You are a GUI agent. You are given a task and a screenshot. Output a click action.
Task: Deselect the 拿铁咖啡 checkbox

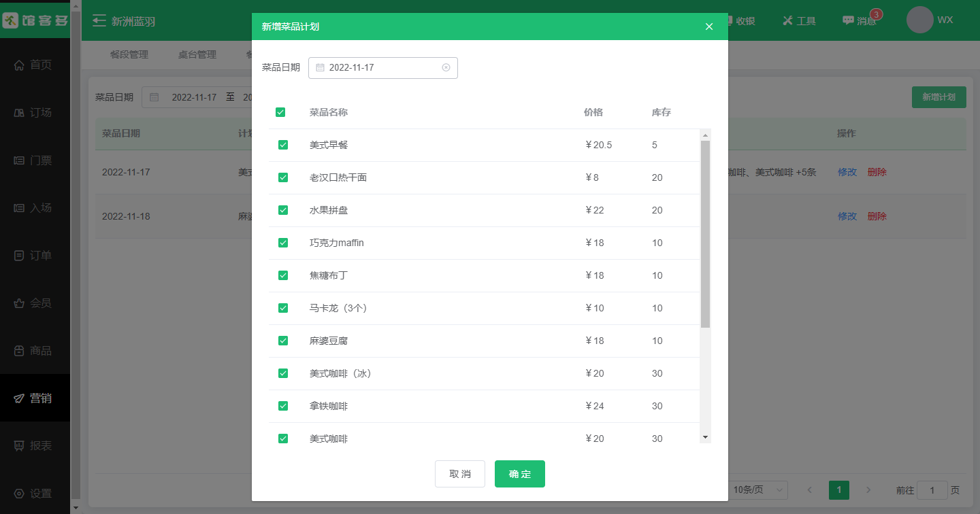pyautogui.click(x=283, y=406)
